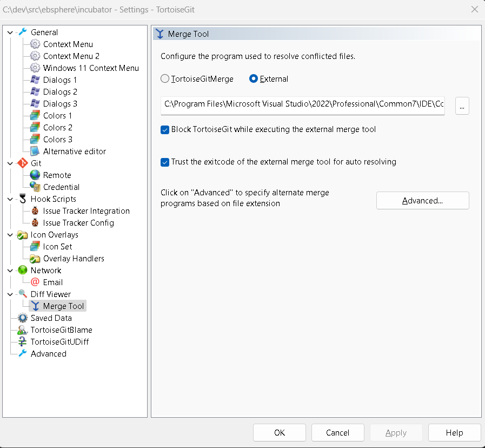The width and height of the screenshot is (485, 448).
Task: Open the Saved Data page
Action: tap(51, 318)
